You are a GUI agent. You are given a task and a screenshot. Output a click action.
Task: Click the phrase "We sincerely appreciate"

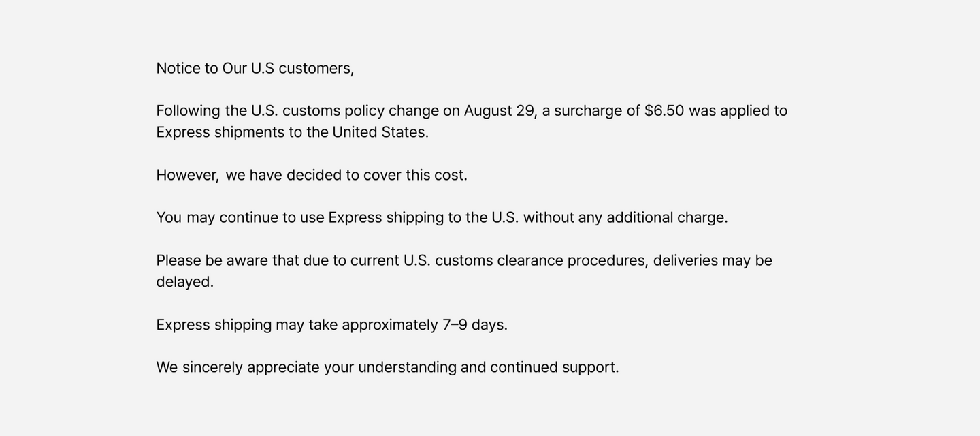238,367
